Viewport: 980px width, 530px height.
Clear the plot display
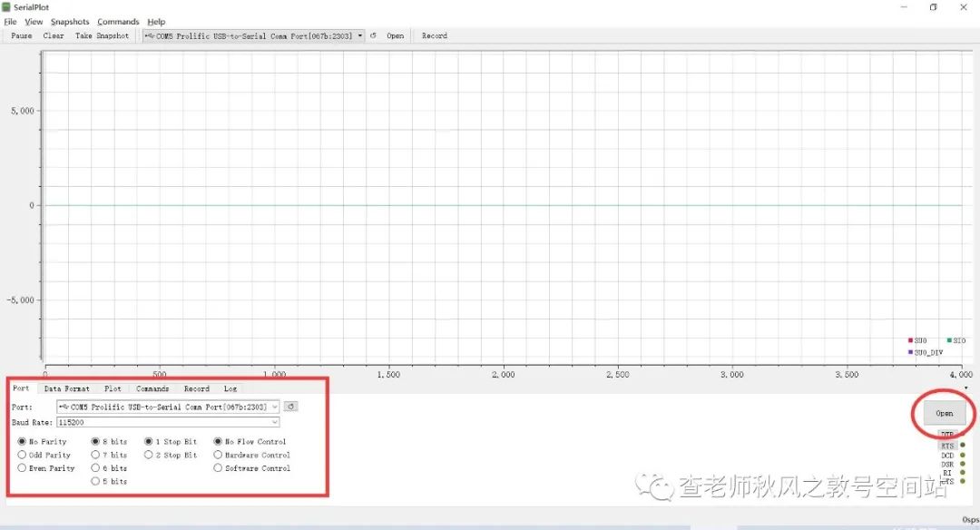(53, 35)
